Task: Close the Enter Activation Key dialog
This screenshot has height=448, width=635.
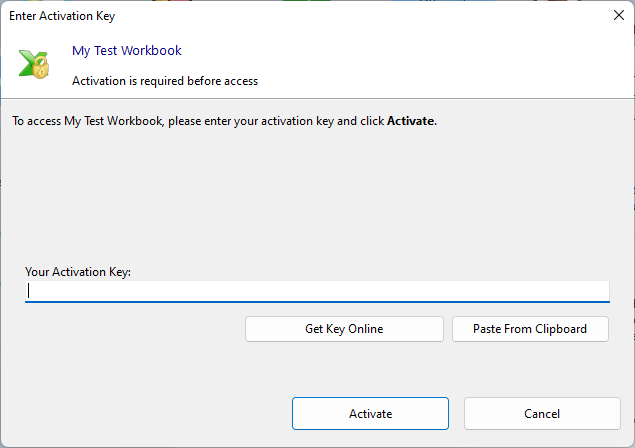Action: [617, 15]
